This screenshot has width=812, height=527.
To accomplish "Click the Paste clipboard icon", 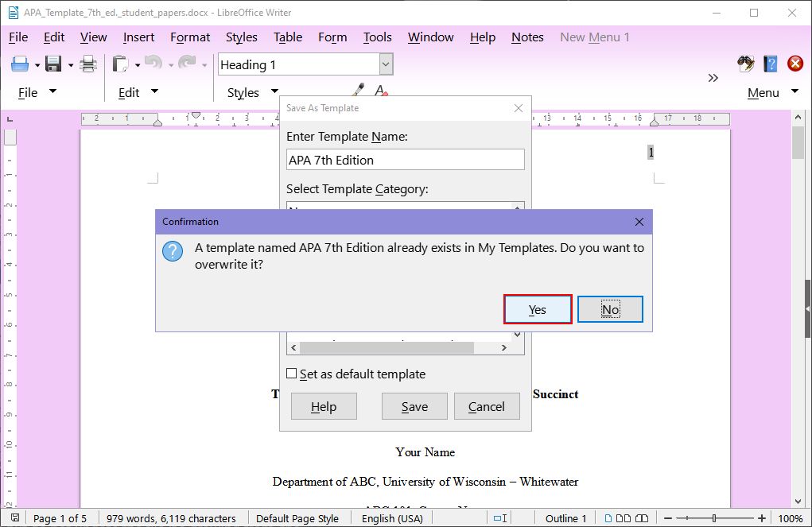I will 121,64.
